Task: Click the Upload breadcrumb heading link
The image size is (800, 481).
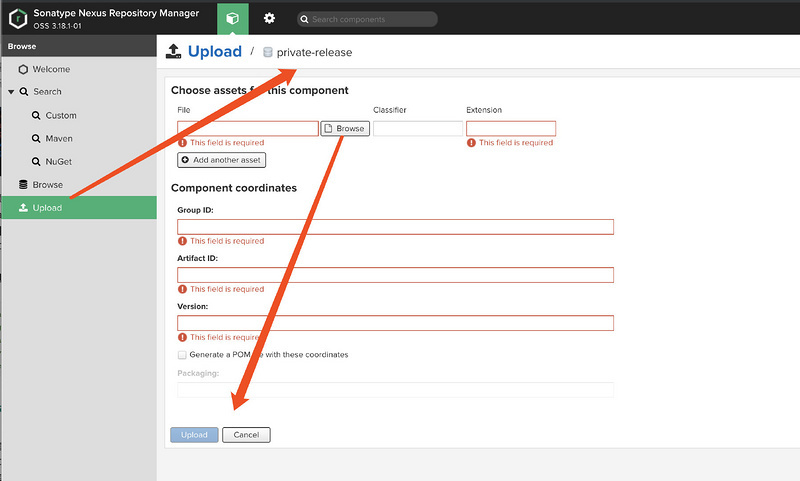Action: [x=215, y=51]
